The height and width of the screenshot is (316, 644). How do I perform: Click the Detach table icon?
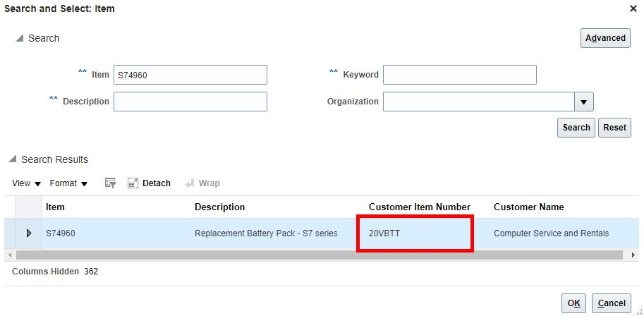click(x=133, y=183)
